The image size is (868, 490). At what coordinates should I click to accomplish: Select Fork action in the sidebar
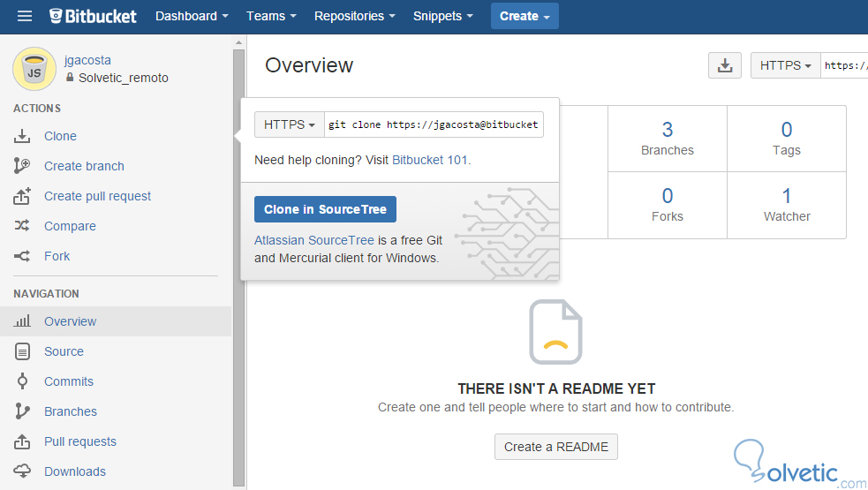[57, 256]
